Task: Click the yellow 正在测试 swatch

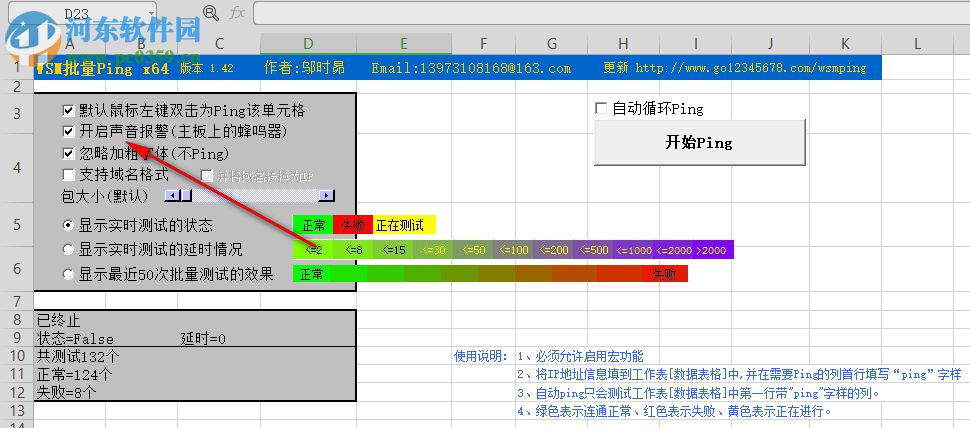Action: pyautogui.click(x=404, y=225)
